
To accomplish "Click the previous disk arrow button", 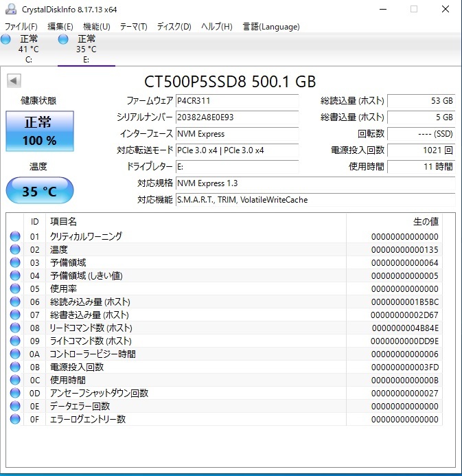I will (x=14, y=81).
